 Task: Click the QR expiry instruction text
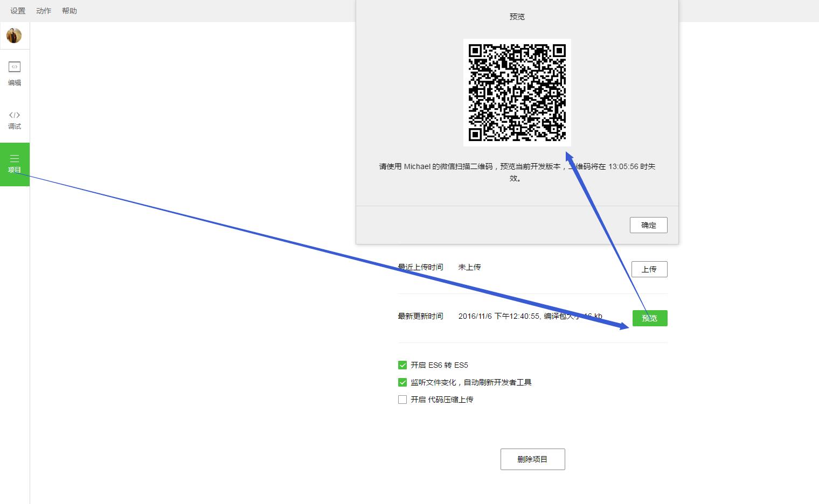(517, 172)
